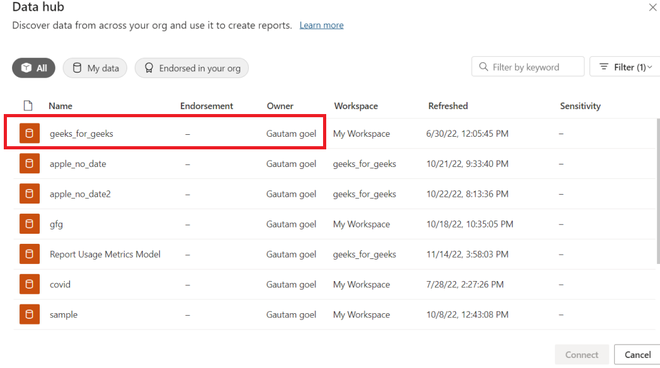The image size is (660, 368).
Task: Switch to My data tab
Action: pos(95,68)
